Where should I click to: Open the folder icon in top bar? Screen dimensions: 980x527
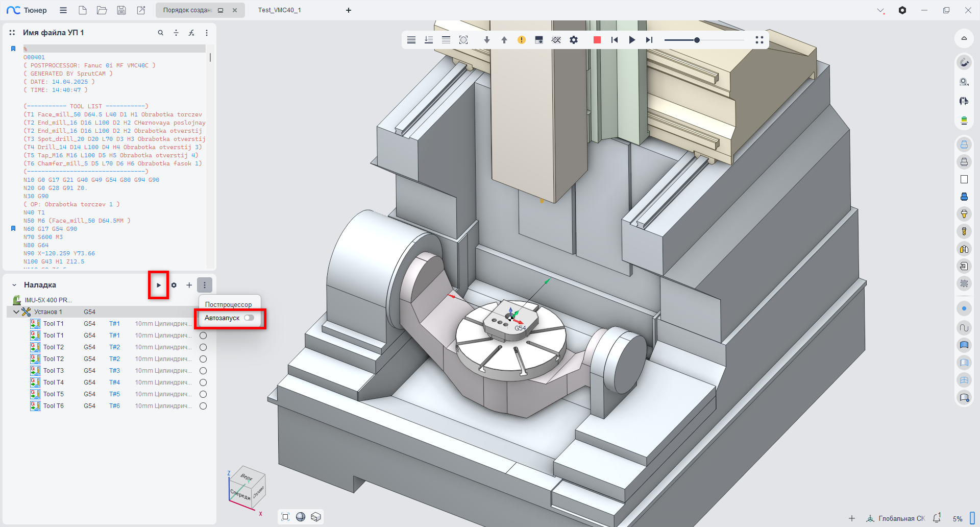(102, 10)
